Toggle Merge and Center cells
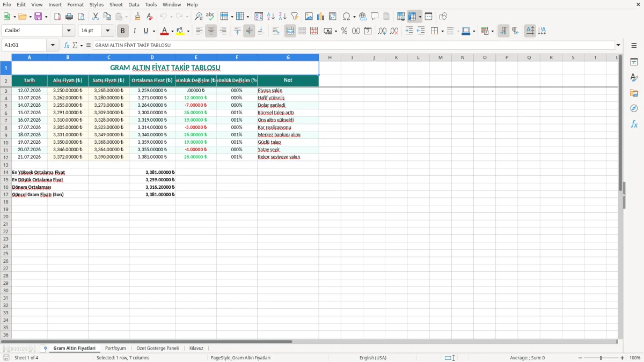644x362 pixels. click(290, 31)
